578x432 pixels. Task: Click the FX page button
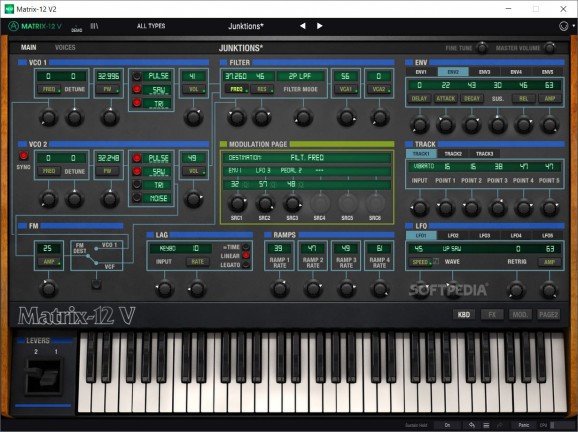click(492, 314)
